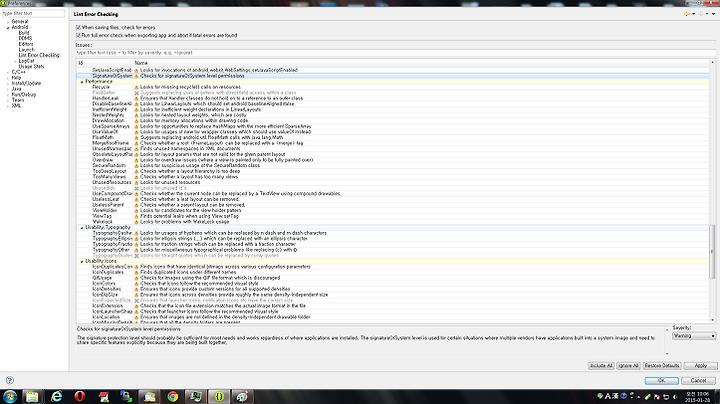Open the dialog Help question-mark icon
Image resolution: width=720 pixels, height=404 pixels.
[10, 381]
